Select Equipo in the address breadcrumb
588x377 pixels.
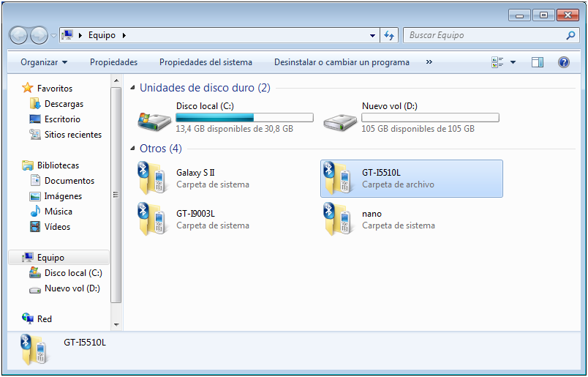click(102, 35)
